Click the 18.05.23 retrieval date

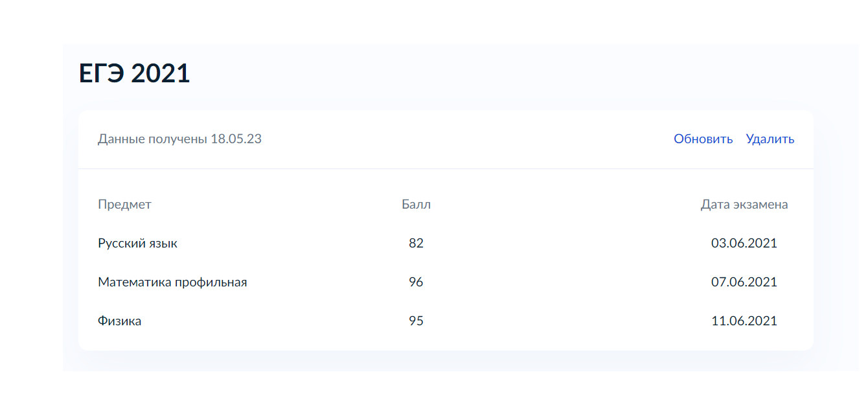pyautogui.click(x=236, y=139)
